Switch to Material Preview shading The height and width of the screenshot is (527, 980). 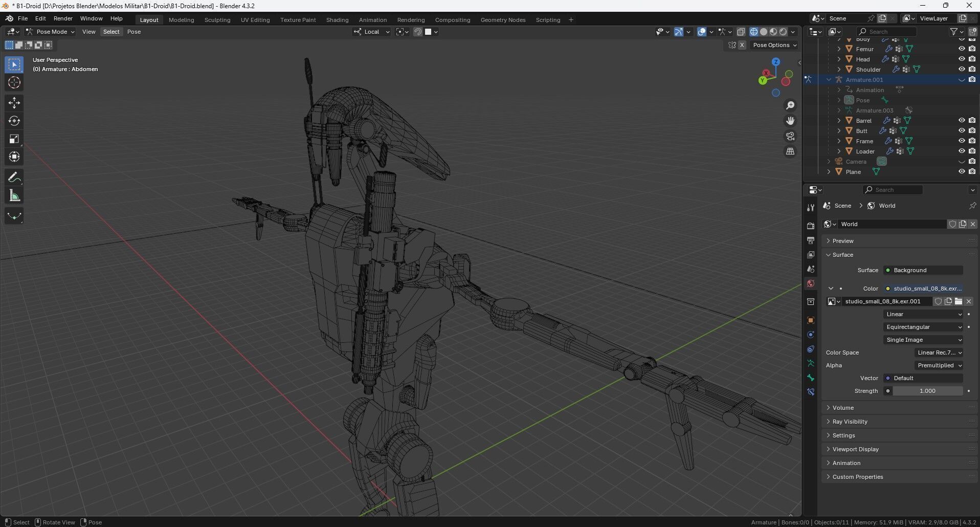pyautogui.click(x=773, y=32)
